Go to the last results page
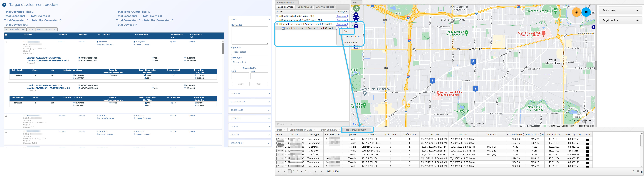 tap(322, 171)
